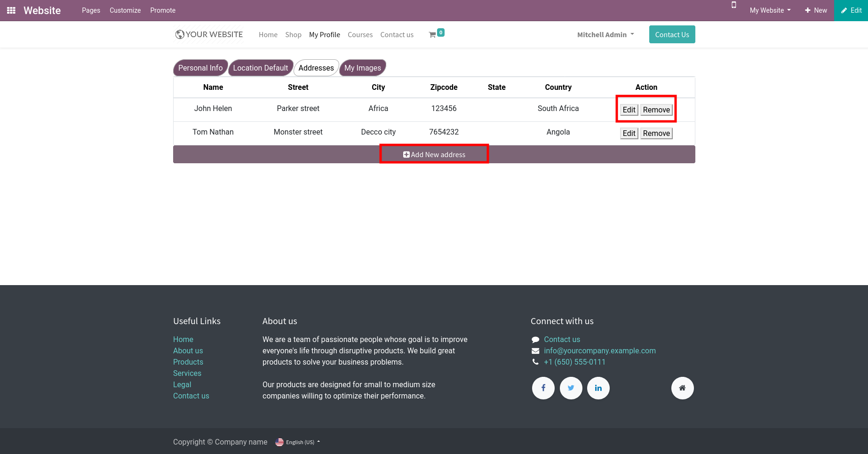The width and height of the screenshot is (868, 454).
Task: Click the New button in top bar
Action: (816, 10)
